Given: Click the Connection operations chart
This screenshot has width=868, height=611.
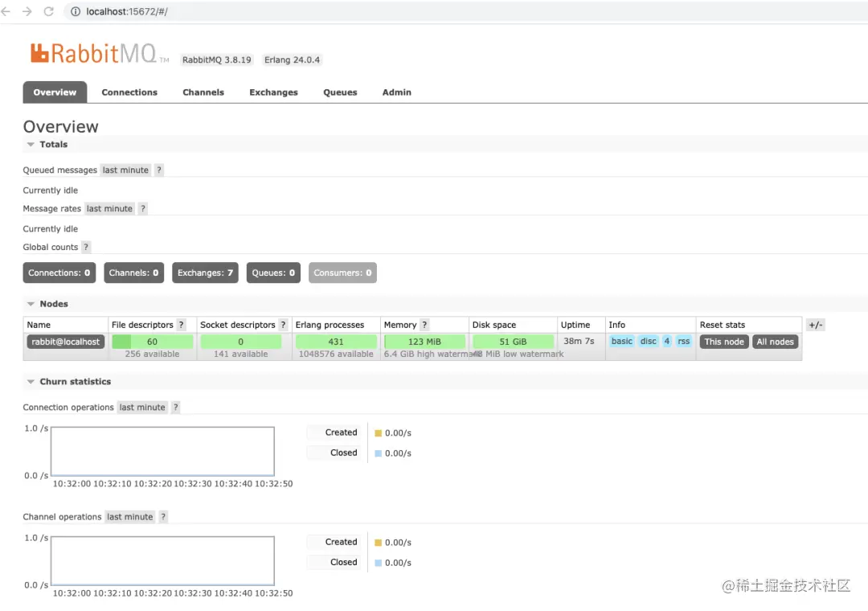Looking at the screenshot, I should point(162,452).
